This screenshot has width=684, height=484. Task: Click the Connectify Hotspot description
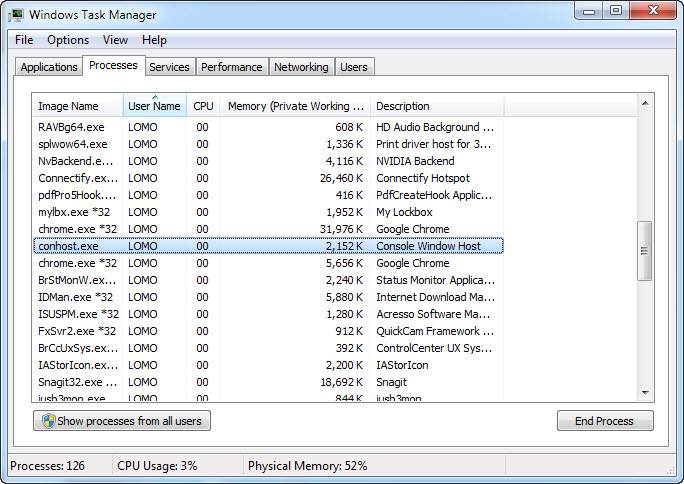click(423, 178)
